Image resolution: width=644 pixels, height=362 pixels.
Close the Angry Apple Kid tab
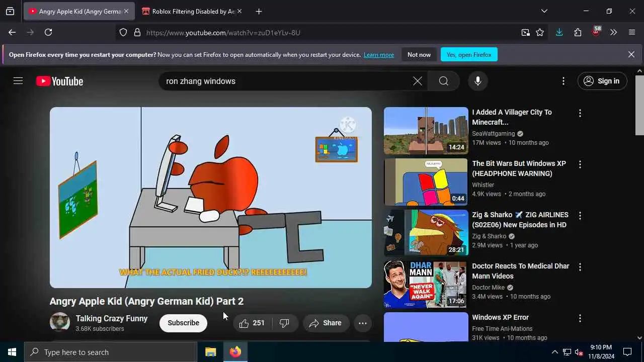pos(126,11)
